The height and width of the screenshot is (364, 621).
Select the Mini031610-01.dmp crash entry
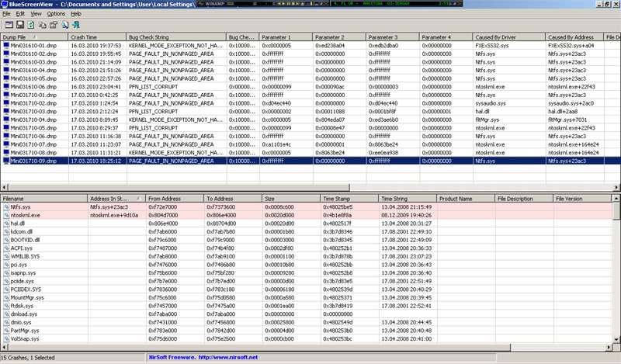[x=33, y=46]
